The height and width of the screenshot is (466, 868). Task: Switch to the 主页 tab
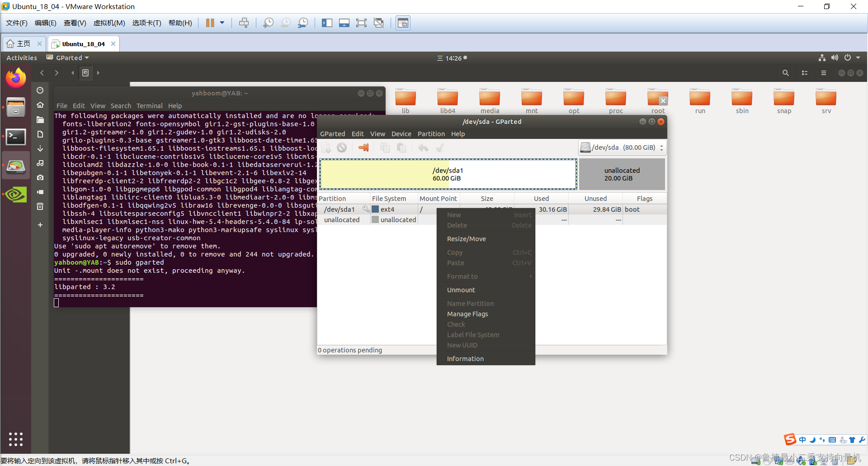(x=24, y=44)
